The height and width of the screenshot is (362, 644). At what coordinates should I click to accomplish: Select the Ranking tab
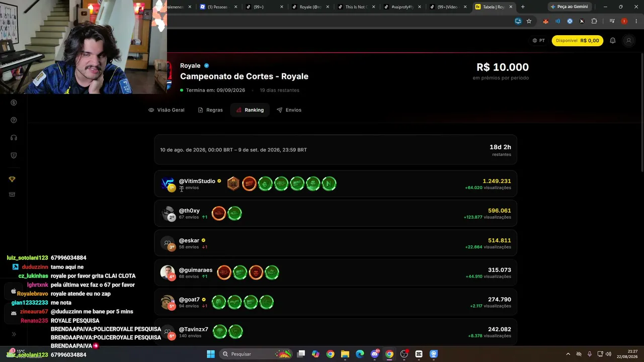coord(250,110)
